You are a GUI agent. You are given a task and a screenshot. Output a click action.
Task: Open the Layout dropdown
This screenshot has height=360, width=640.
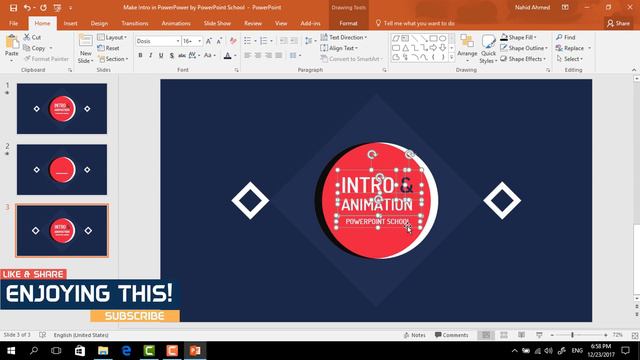coord(112,37)
